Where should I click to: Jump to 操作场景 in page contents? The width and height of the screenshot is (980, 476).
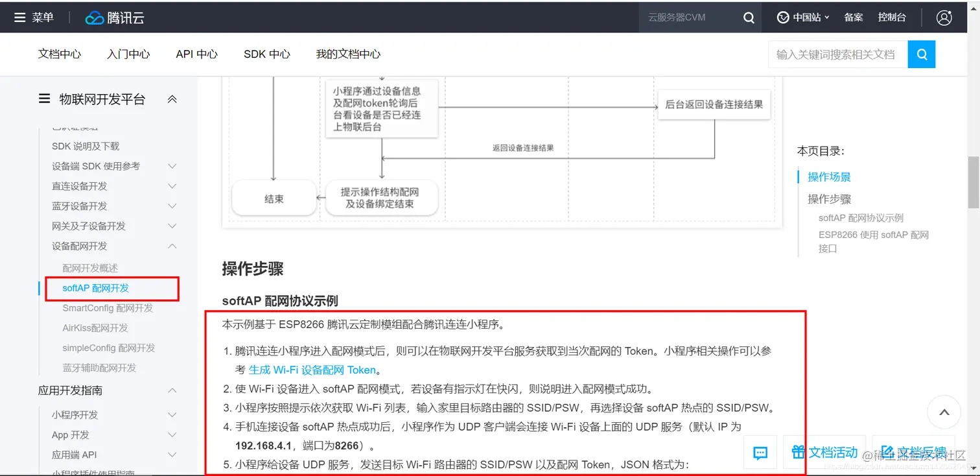coord(829,176)
